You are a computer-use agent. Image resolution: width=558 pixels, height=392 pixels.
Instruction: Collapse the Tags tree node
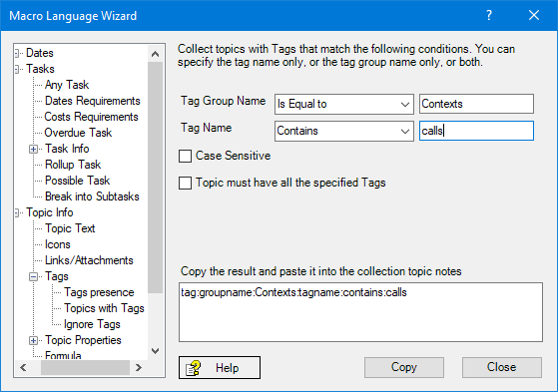[33, 276]
